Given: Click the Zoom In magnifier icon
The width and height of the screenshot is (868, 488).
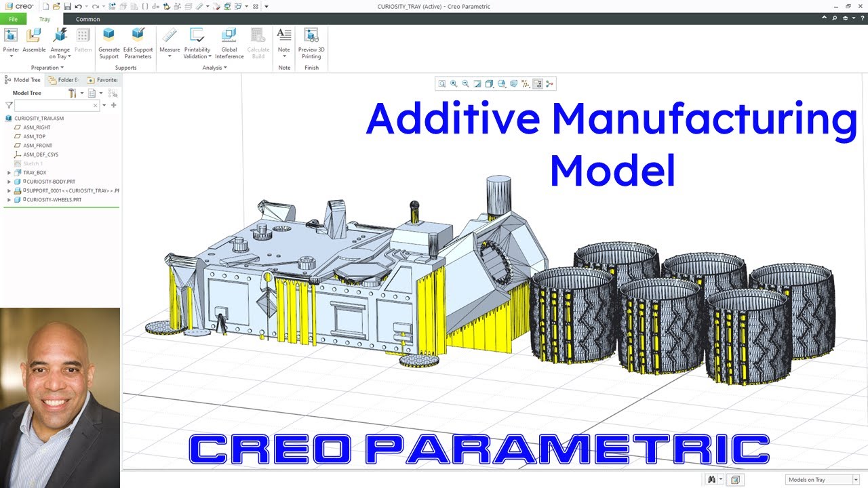Looking at the screenshot, I should coord(454,84).
